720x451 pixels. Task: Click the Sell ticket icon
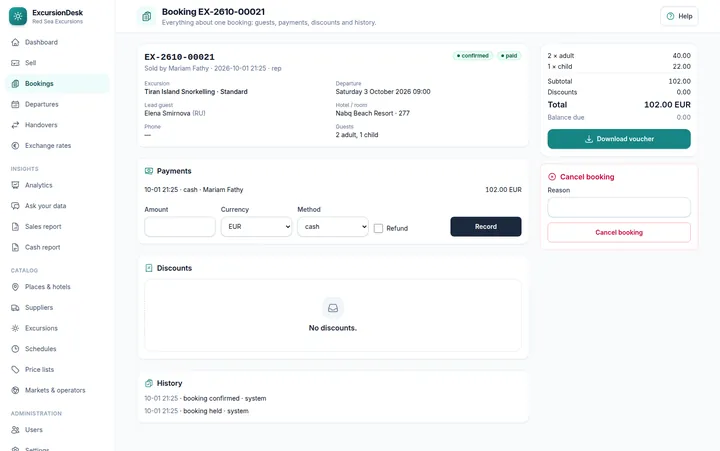pyautogui.click(x=15, y=63)
